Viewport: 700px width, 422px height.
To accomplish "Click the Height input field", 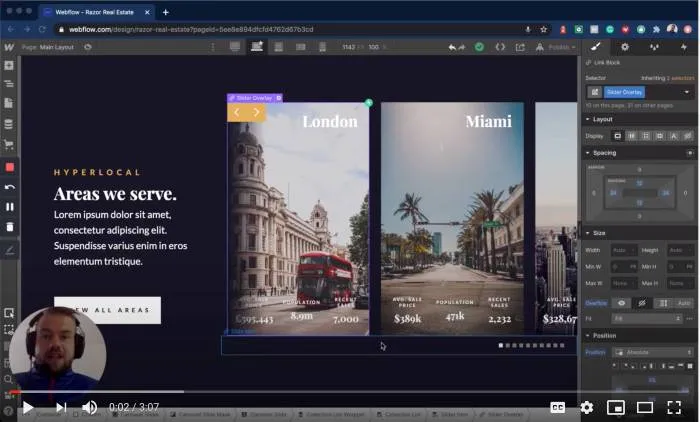I will (x=680, y=251).
